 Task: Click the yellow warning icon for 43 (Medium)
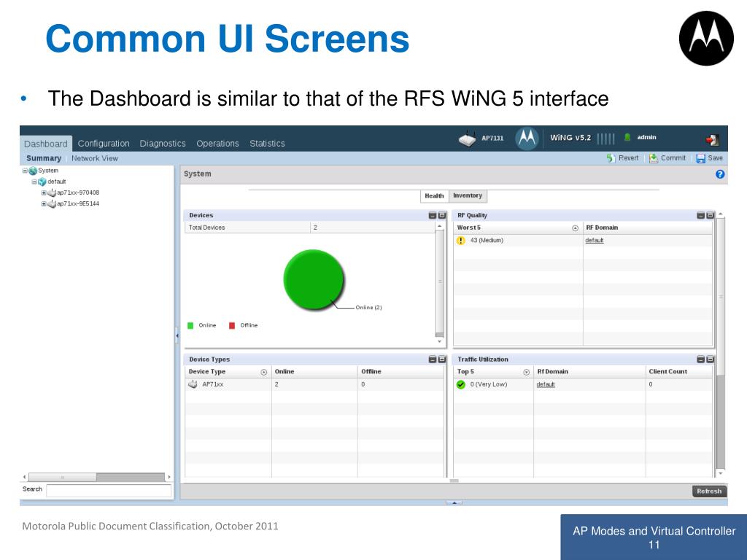(x=461, y=241)
